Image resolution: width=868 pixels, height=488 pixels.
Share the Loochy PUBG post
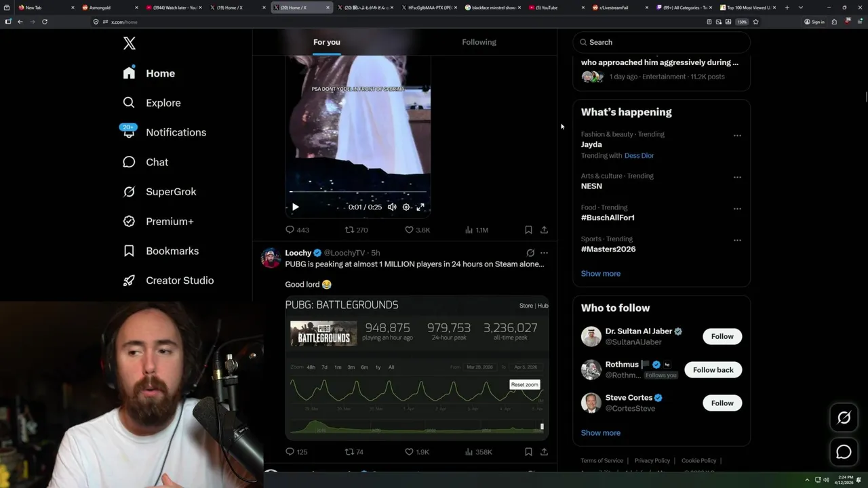coord(544,451)
